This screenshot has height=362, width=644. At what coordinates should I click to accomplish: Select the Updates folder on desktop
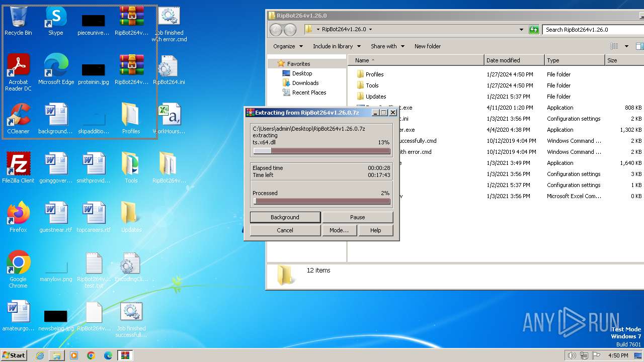(x=131, y=217)
